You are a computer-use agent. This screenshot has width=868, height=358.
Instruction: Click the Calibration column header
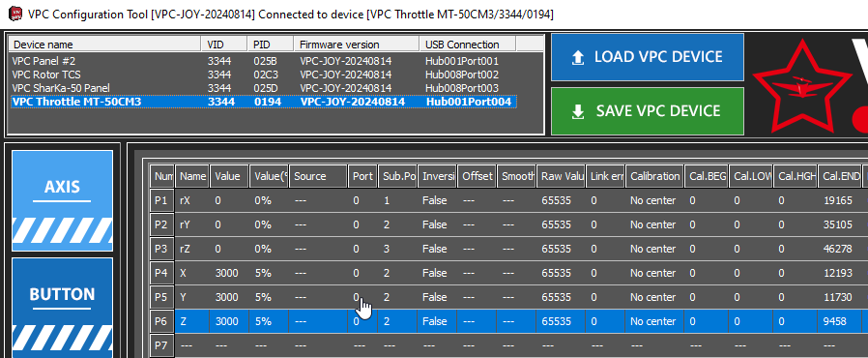click(x=655, y=176)
